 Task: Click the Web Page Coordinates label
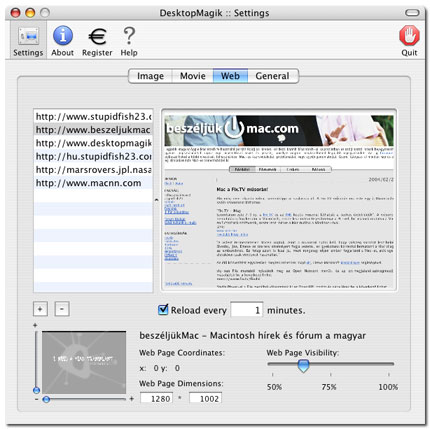pyautogui.click(x=182, y=353)
